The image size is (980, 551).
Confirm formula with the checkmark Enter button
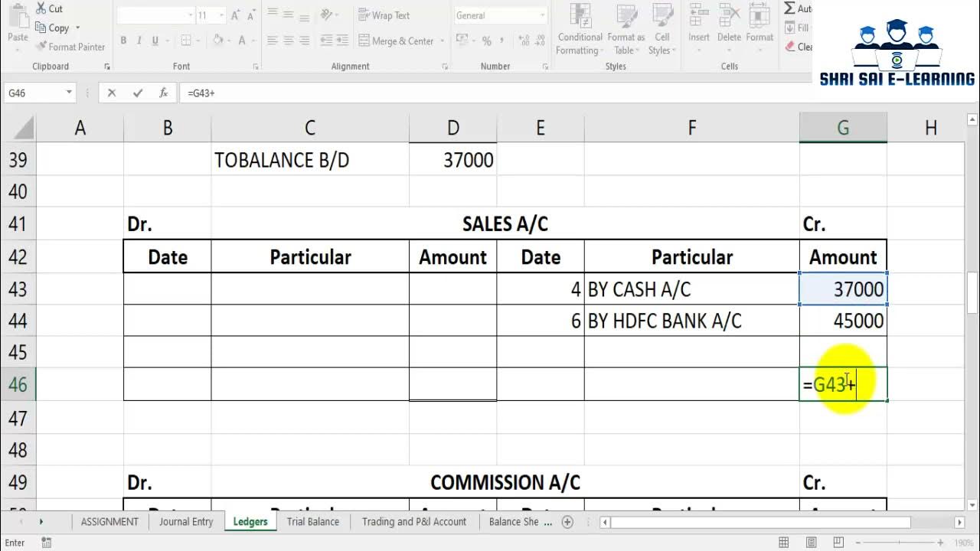pyautogui.click(x=138, y=93)
